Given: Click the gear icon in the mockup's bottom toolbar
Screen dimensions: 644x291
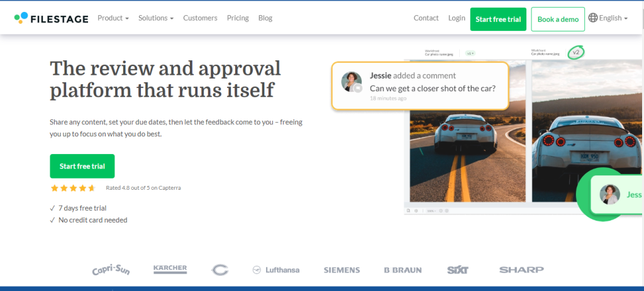Looking at the screenshot, I should coord(416,211).
